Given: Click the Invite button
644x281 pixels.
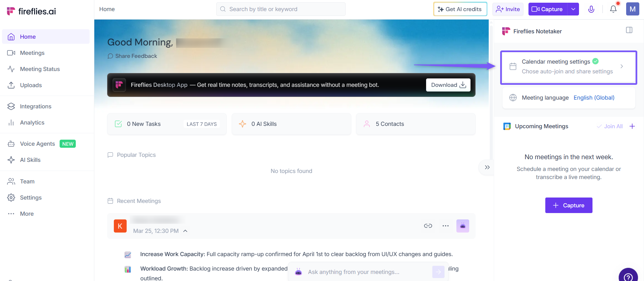Looking at the screenshot, I should 508,9.
